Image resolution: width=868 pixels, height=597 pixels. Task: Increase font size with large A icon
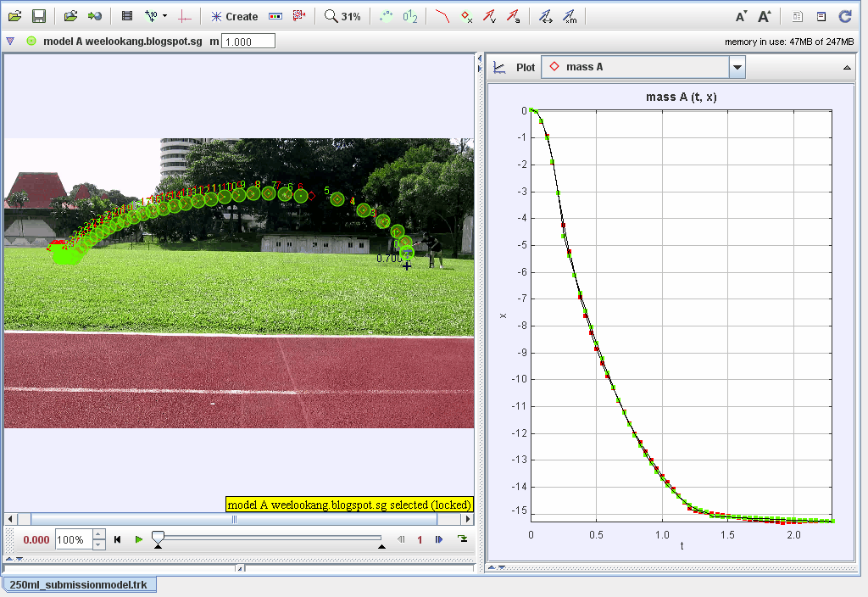pyautogui.click(x=765, y=17)
